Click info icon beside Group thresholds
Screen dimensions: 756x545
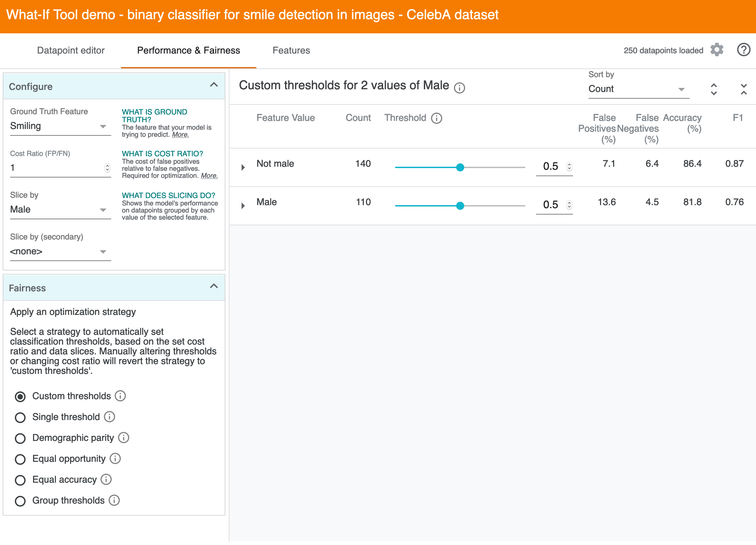114,500
